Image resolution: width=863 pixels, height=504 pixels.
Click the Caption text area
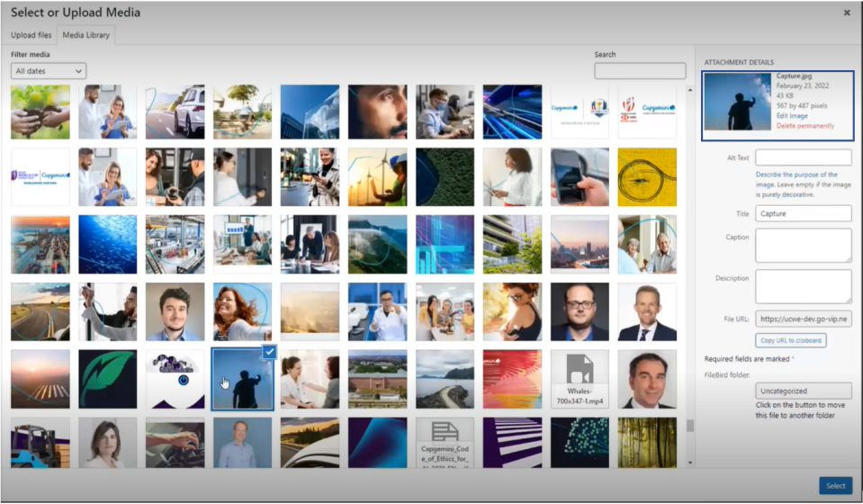pos(803,245)
